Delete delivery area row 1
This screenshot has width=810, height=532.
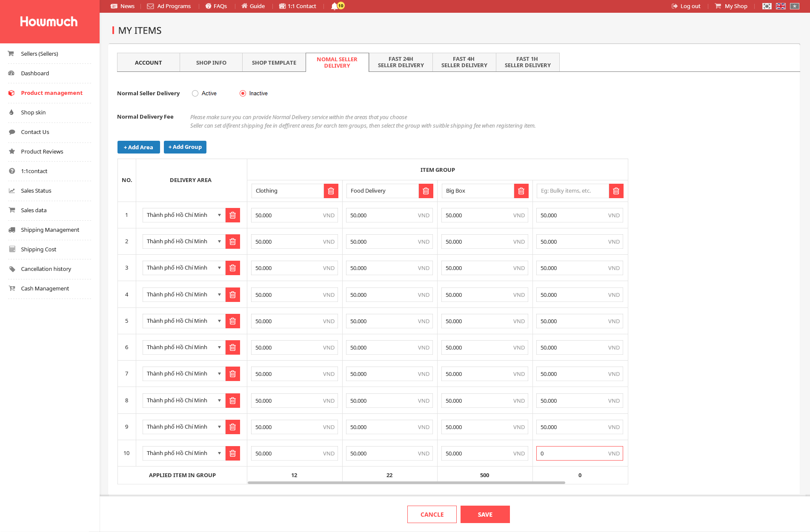click(x=232, y=215)
